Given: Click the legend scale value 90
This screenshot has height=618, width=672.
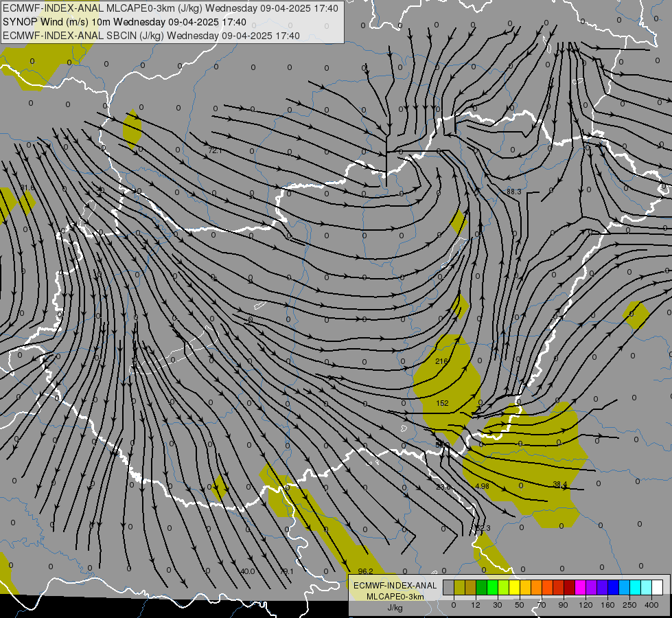Looking at the screenshot, I should pos(563,605).
